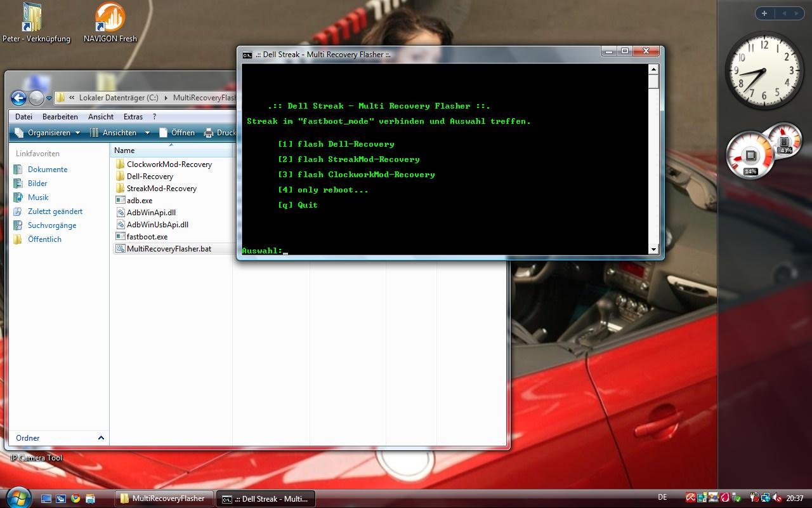Image resolution: width=812 pixels, height=508 pixels.
Task: Minimize the Dell Streak command prompt window
Action: click(x=610, y=51)
